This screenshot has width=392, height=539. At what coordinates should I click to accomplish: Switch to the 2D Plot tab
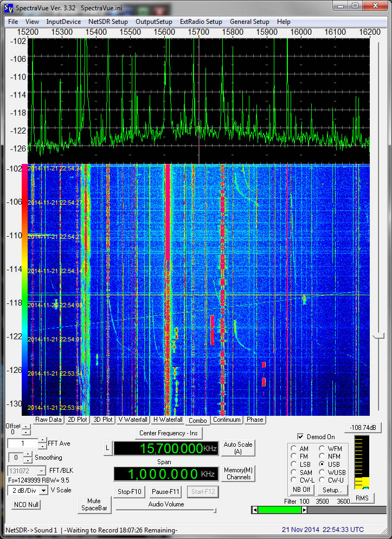click(77, 420)
